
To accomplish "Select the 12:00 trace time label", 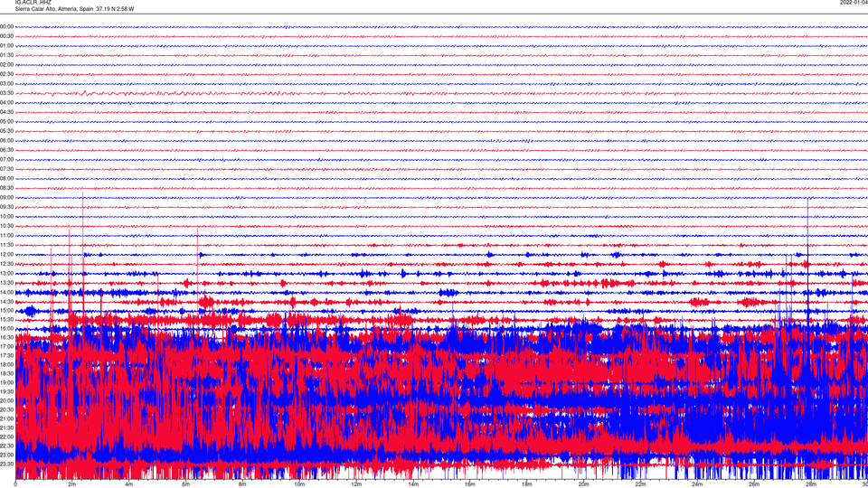I will click(6, 255).
